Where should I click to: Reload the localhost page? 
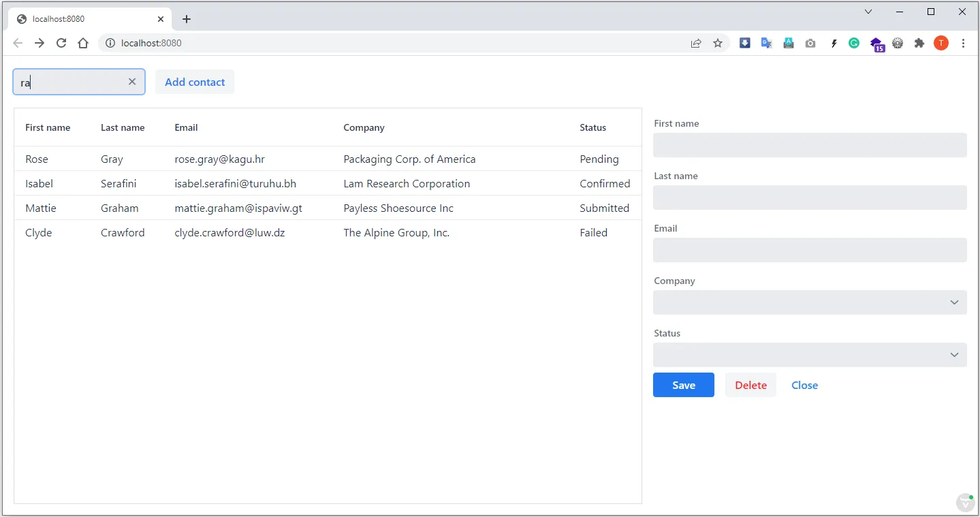click(x=61, y=43)
